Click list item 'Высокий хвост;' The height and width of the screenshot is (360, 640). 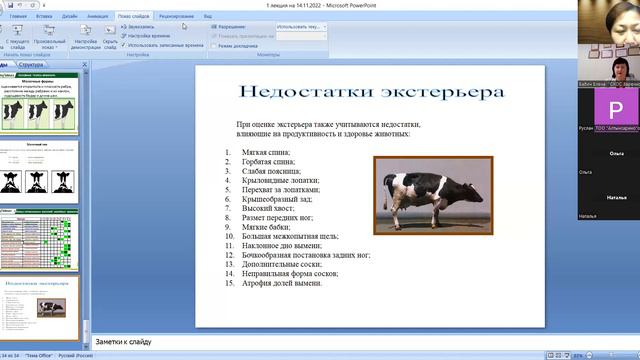(268, 209)
